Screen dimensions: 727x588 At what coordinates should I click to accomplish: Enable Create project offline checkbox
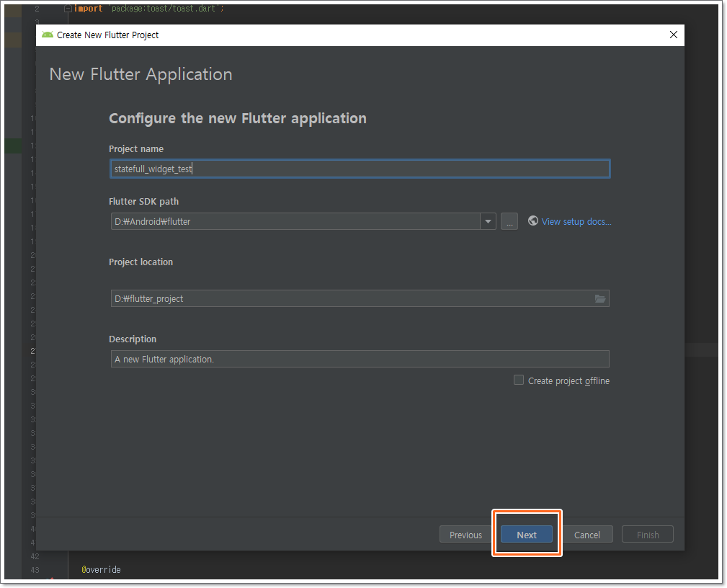(518, 380)
